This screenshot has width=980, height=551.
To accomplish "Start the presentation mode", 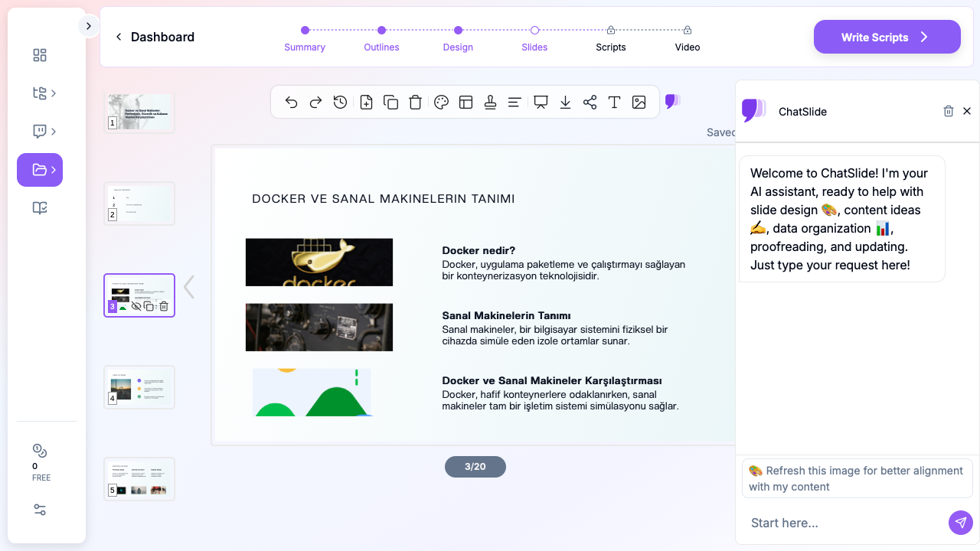I will click(541, 102).
